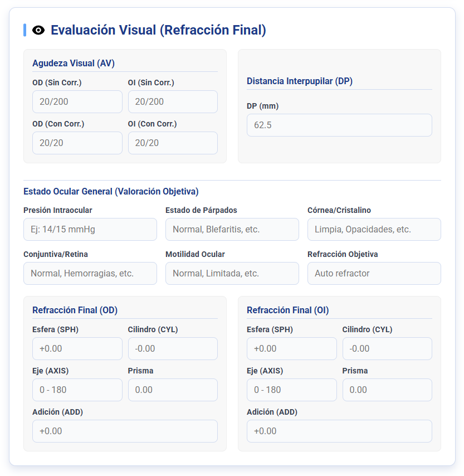464x476 pixels.
Task: Focus the Conjuntiva/Retina field
Action: (90, 274)
